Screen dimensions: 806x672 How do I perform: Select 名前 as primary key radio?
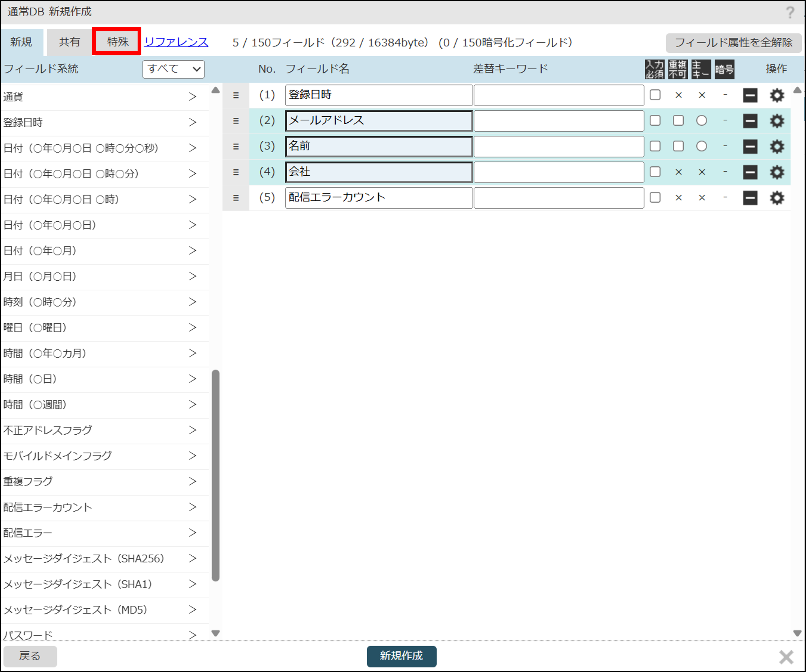[x=701, y=146]
